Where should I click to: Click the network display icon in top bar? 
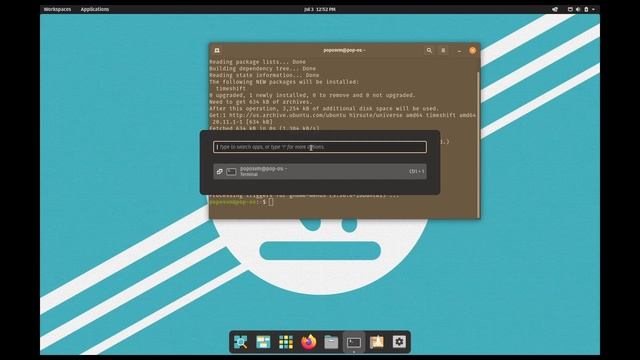[x=570, y=9]
